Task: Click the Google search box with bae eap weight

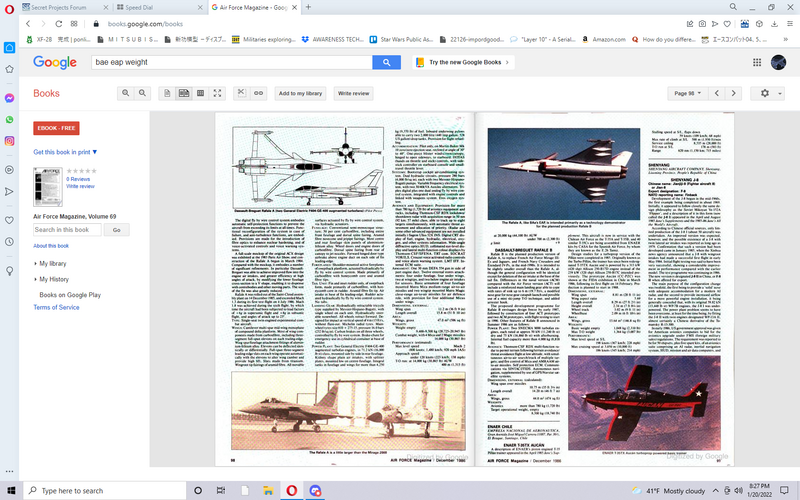Action: 232,62
